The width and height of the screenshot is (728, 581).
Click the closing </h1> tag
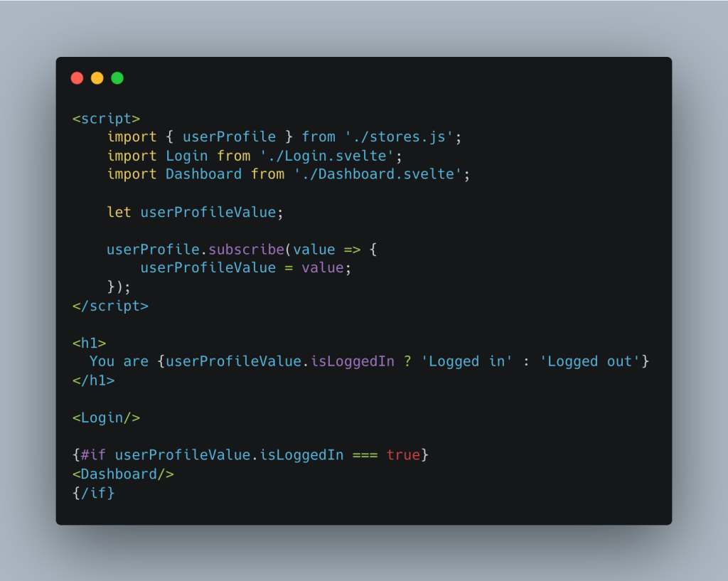pos(93,381)
